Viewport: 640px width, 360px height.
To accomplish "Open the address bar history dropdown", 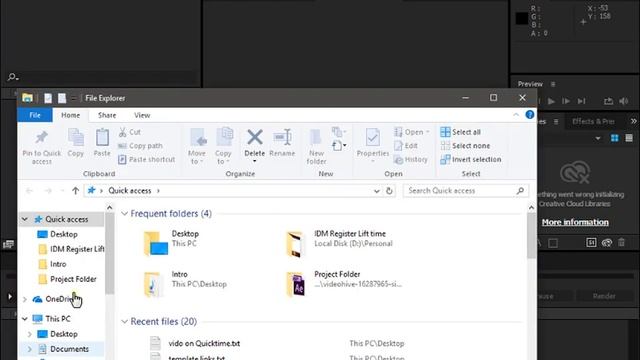I will pos(376,191).
